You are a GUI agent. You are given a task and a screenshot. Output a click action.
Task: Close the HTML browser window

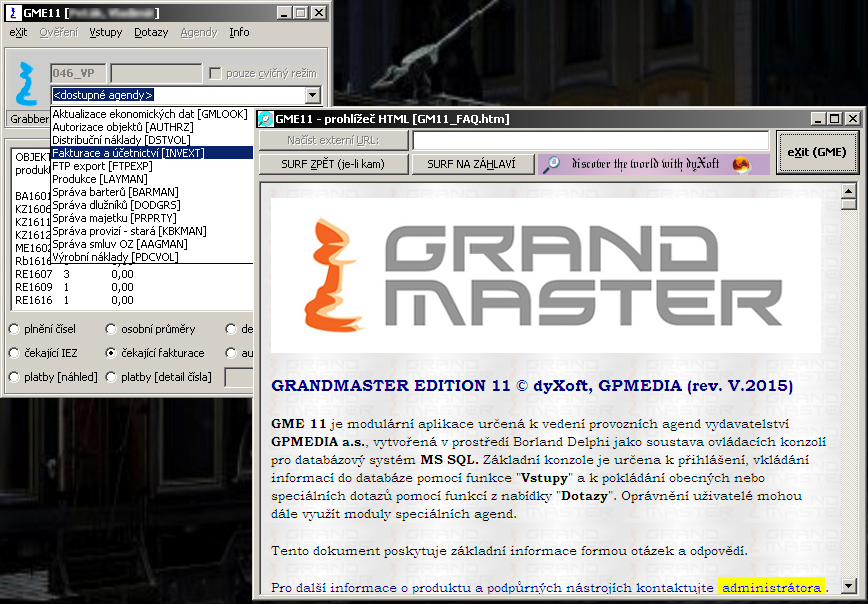coord(852,118)
